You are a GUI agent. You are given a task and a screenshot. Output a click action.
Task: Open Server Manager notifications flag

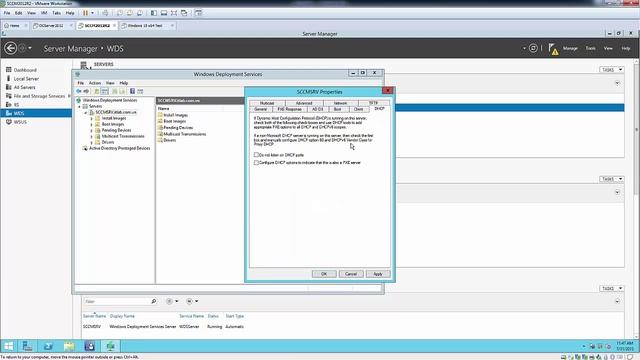click(x=553, y=49)
